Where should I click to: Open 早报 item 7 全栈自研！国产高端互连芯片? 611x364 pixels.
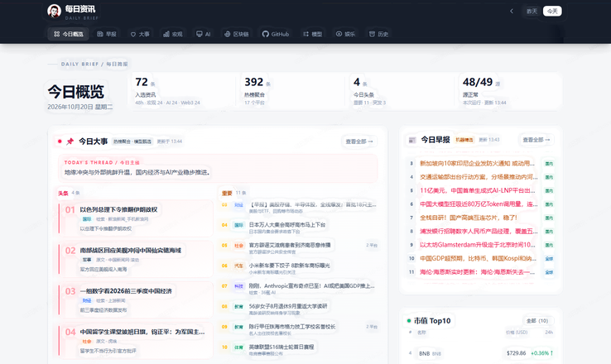(x=480, y=218)
